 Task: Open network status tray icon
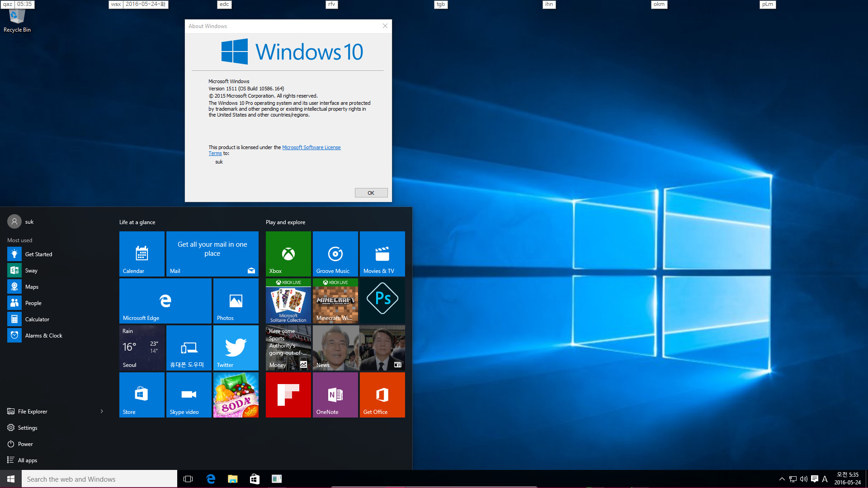[x=793, y=479]
